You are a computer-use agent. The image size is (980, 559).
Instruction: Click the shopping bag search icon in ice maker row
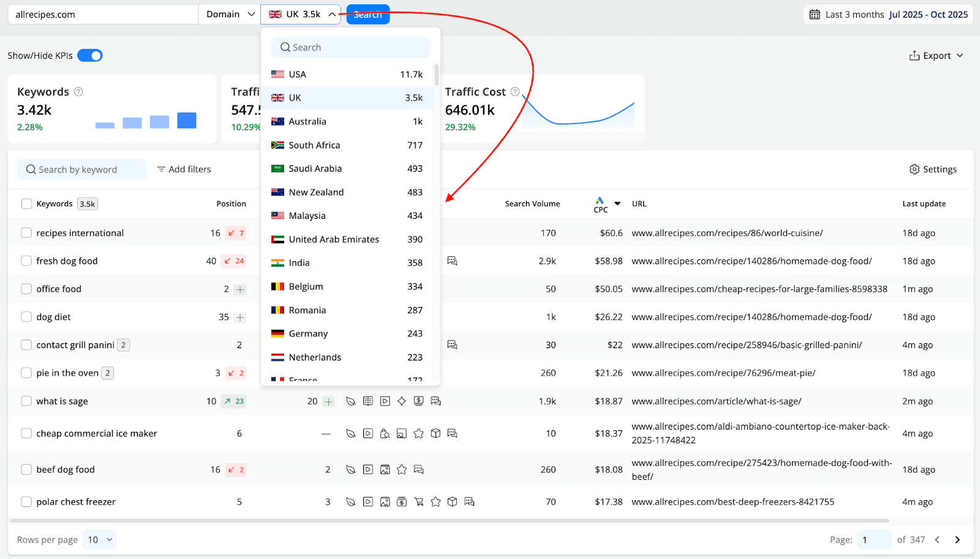coord(385,434)
